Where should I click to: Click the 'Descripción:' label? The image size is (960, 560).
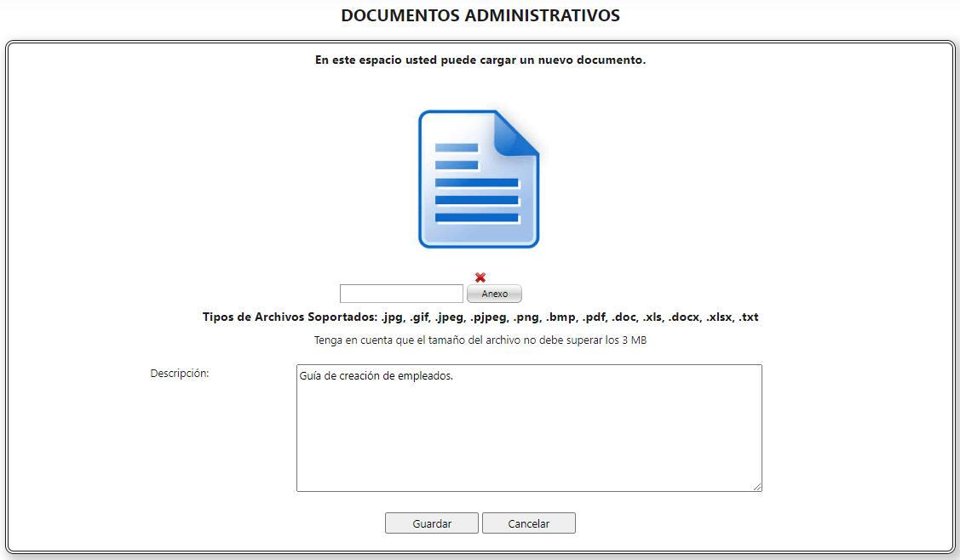[180, 374]
